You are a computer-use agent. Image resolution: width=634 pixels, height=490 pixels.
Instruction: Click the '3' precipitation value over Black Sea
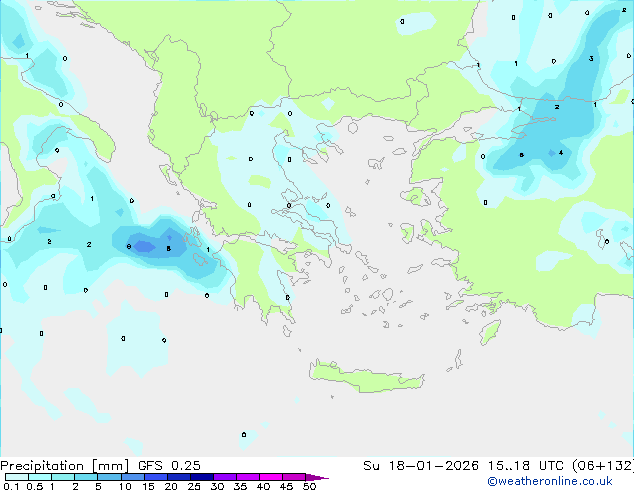click(591, 59)
